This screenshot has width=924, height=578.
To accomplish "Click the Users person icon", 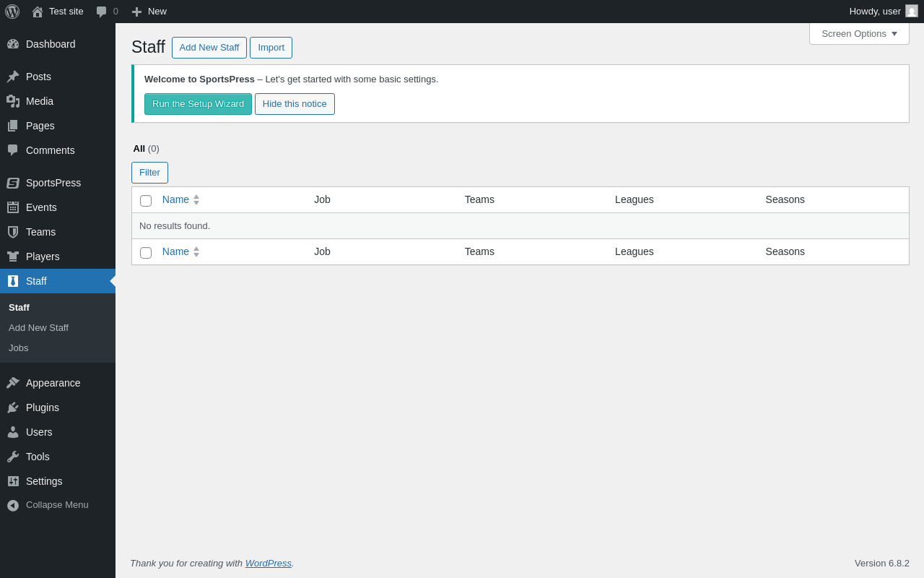I will coord(13,432).
